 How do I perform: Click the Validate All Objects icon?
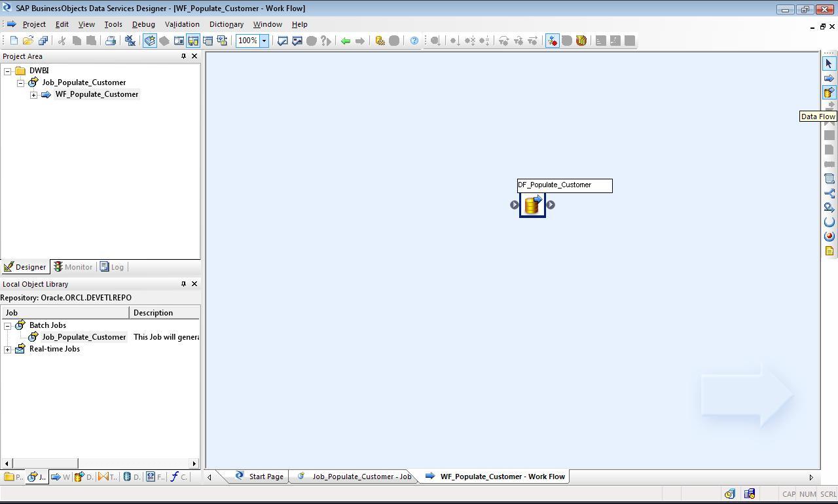297,41
